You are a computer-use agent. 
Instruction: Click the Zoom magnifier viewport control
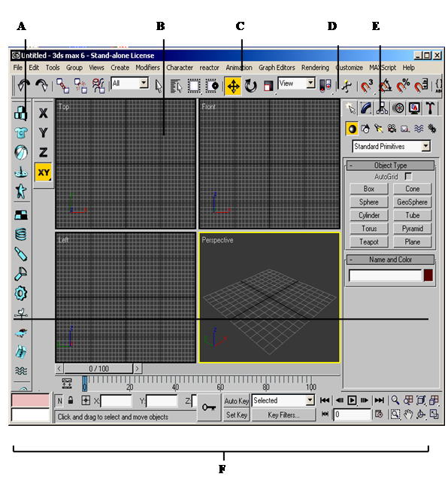(x=395, y=400)
